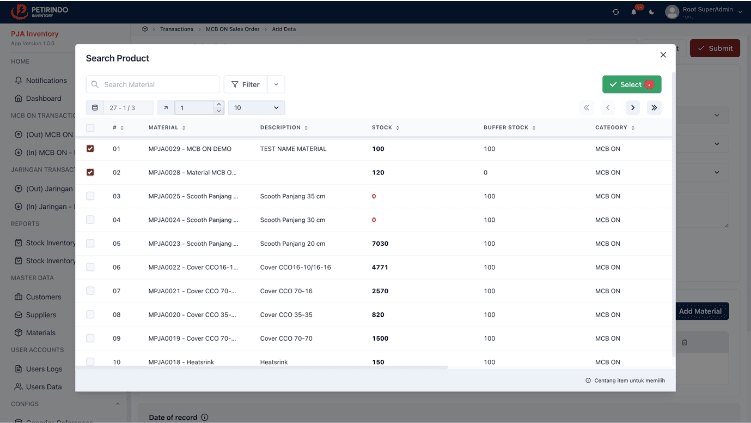The image size is (751, 423).
Task: Sort by the DESCRIPTION column header
Action: pyautogui.click(x=284, y=128)
